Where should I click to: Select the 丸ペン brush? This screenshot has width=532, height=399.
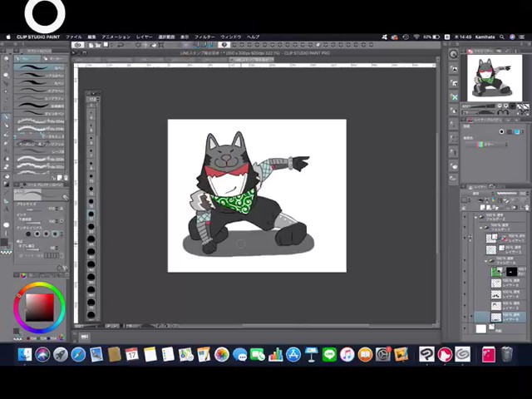39,83
